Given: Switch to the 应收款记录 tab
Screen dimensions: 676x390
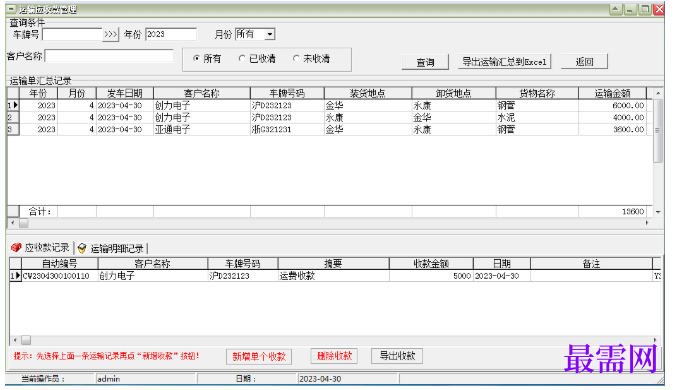Looking at the screenshot, I should (41, 248).
